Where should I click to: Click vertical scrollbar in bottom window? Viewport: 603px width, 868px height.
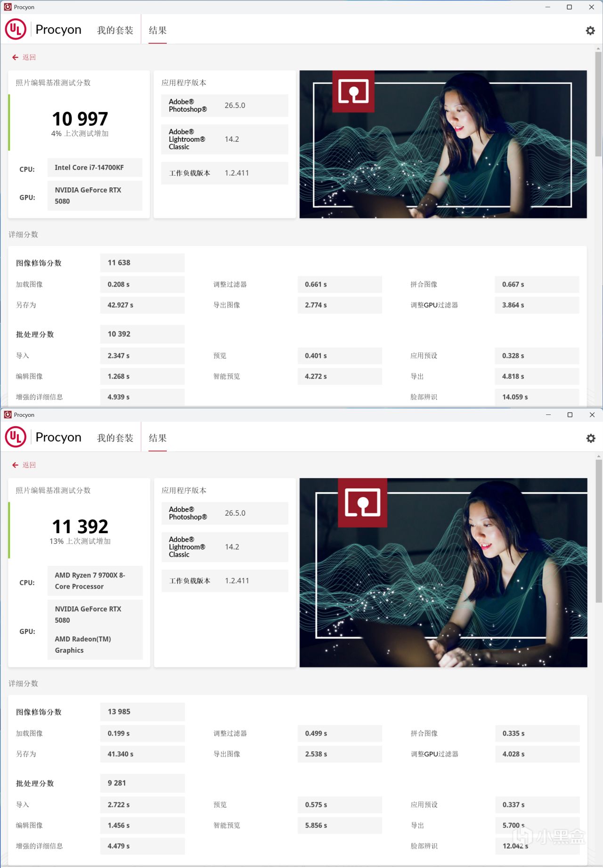[599, 531]
